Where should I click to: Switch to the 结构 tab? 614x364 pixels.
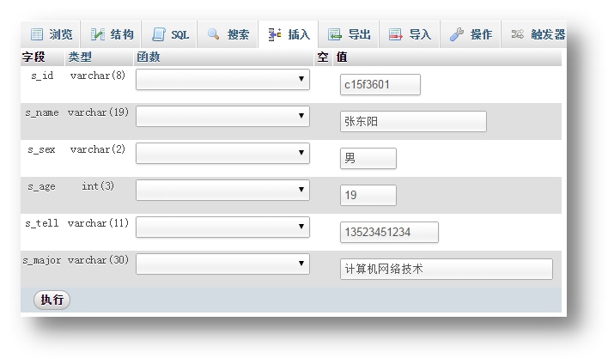[x=112, y=34]
